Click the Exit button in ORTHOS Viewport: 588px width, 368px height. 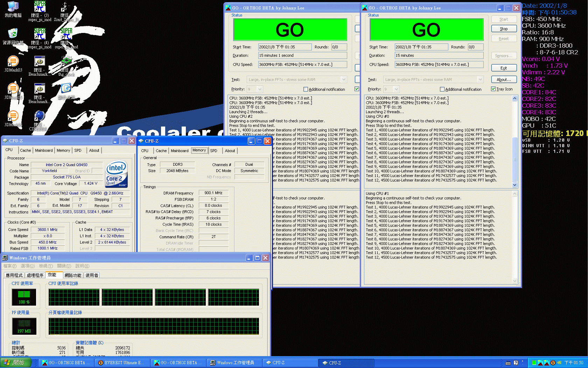(504, 68)
